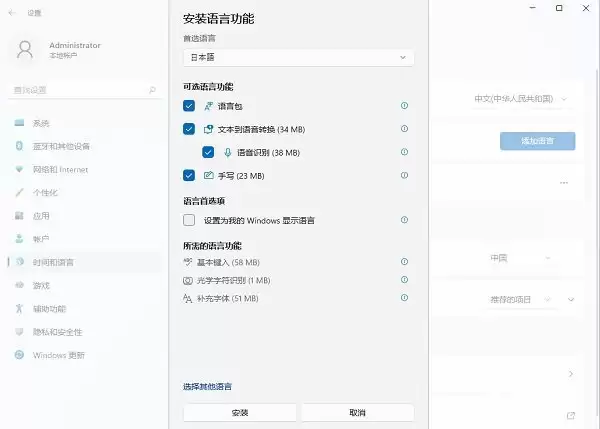Click the search magnifier icon

click(x=152, y=90)
